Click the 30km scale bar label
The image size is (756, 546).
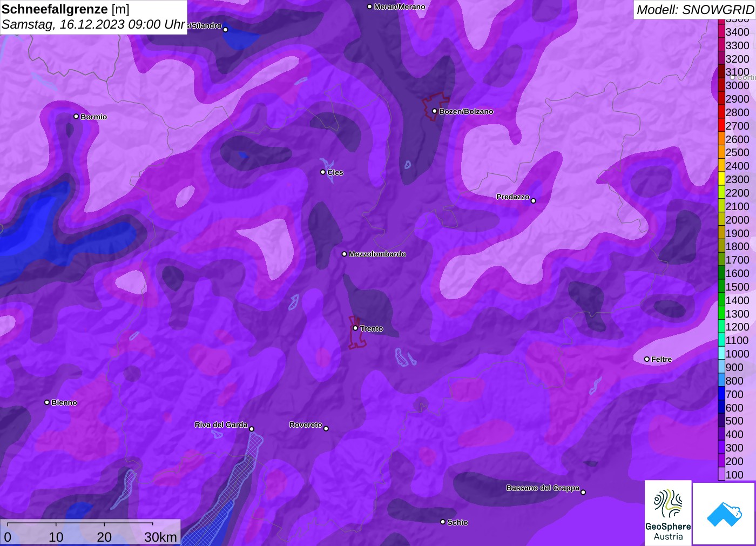tap(160, 537)
